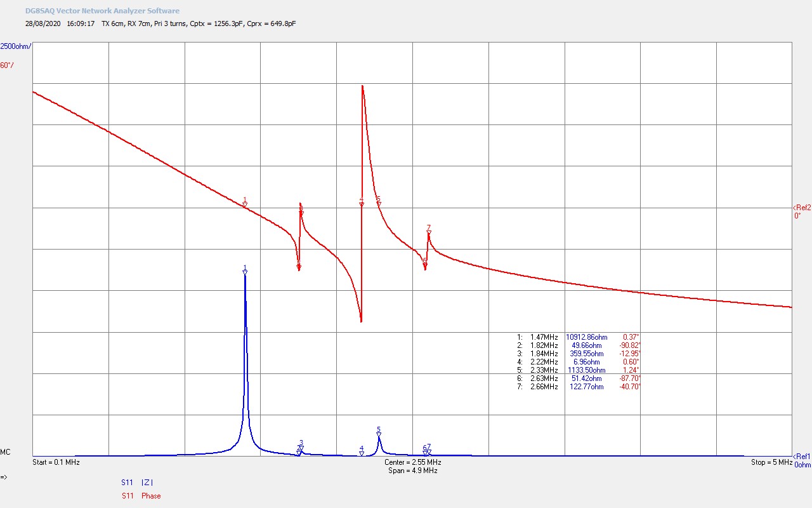Select the S11 Phase trace label
The image size is (812, 508).
[141, 496]
